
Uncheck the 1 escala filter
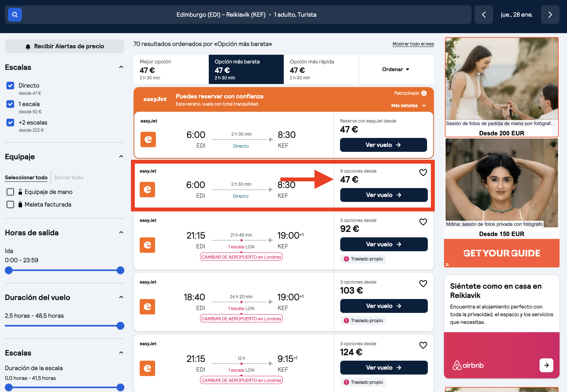click(10, 104)
